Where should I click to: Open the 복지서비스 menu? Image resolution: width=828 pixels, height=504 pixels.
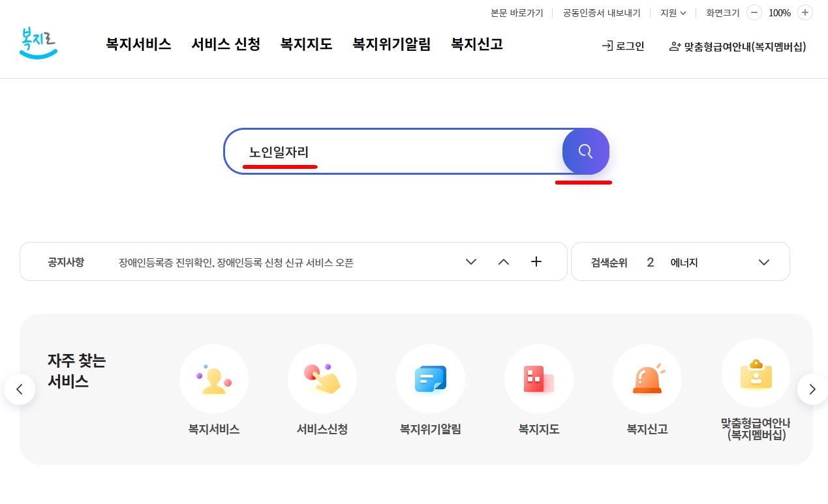click(x=138, y=44)
